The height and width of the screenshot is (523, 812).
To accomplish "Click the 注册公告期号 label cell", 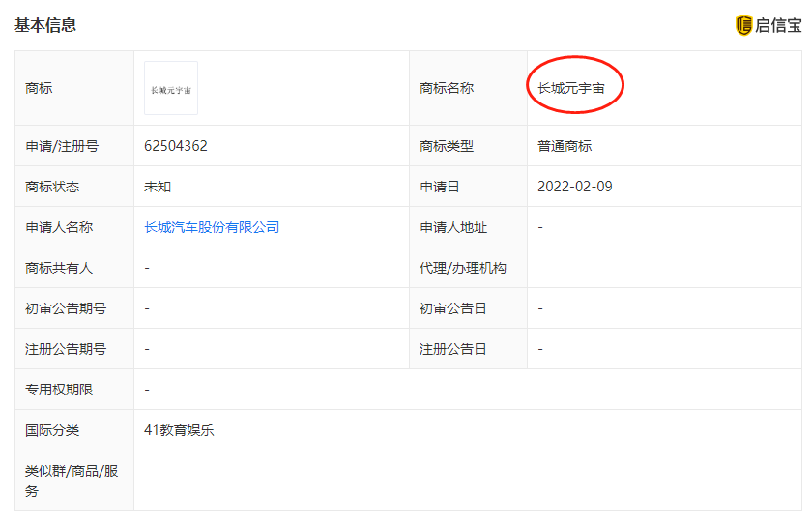I will click(74, 349).
